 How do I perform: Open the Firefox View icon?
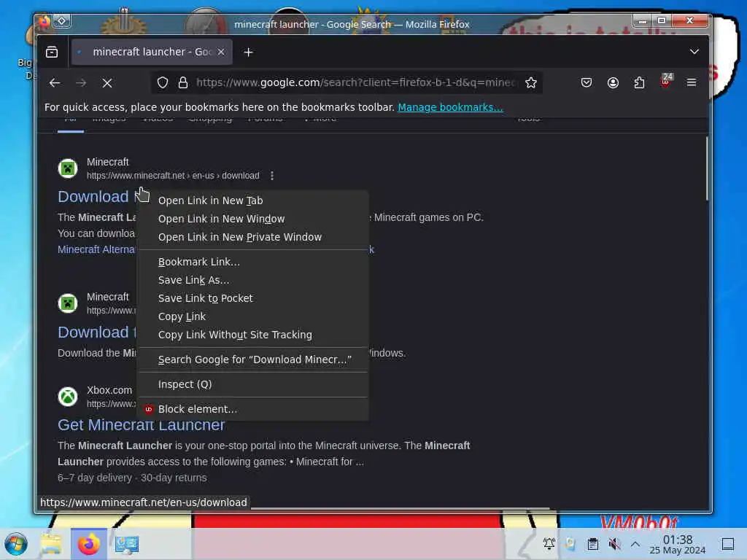click(x=52, y=52)
